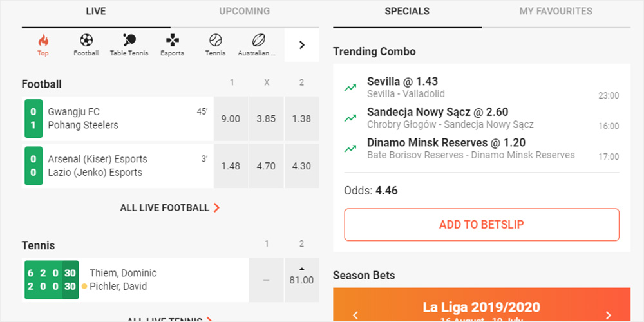Show more sports with right chevron
Image resolution: width=644 pixels, height=322 pixels.
pyautogui.click(x=302, y=45)
